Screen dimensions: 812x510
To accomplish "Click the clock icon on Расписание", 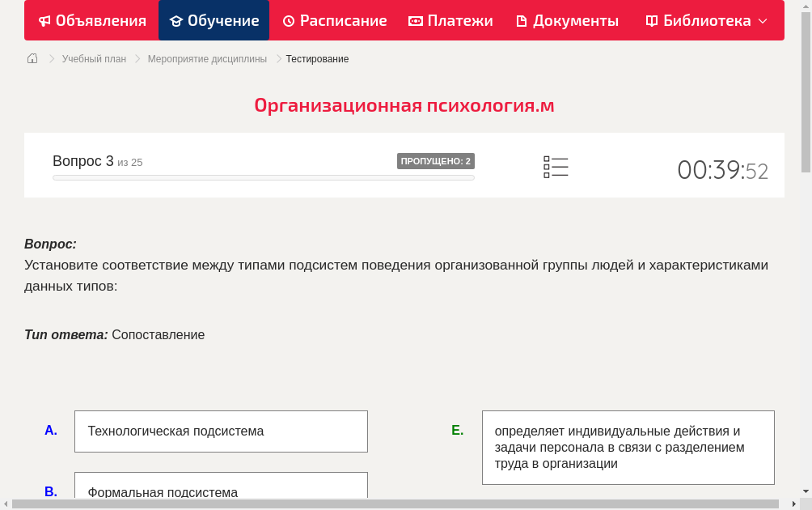I will point(288,20).
